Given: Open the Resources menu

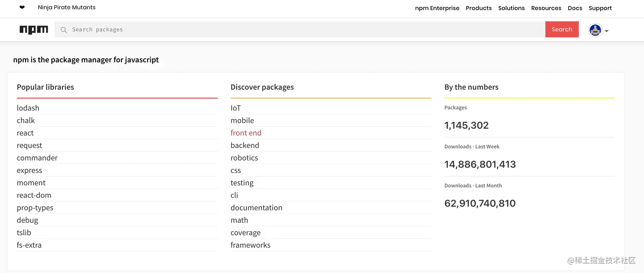Looking at the screenshot, I should (546, 8).
